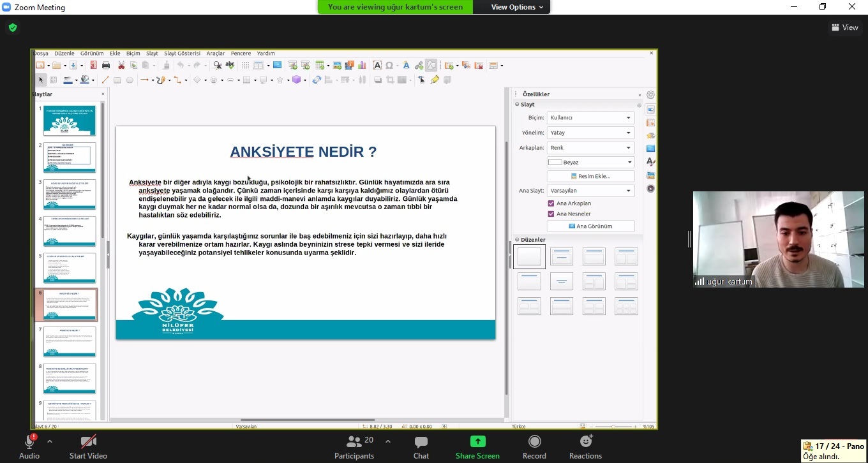The height and width of the screenshot is (463, 868).
Task: Click Zoom View button at top right
Action: [845, 27]
